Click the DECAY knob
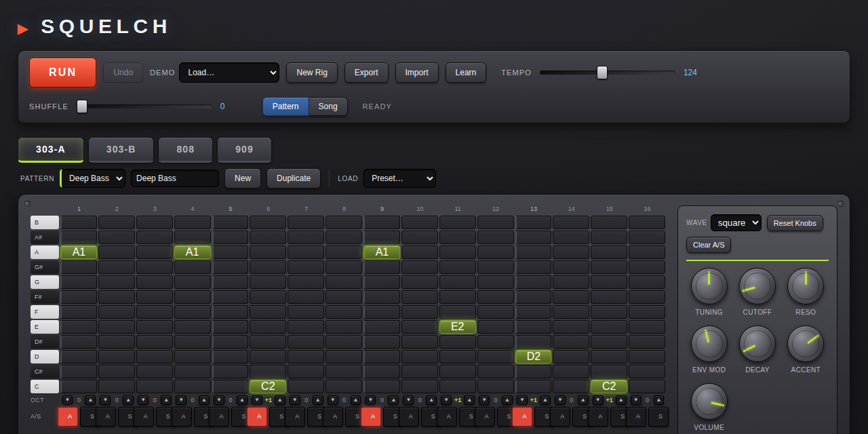The width and height of the screenshot is (868, 434). coord(757,344)
